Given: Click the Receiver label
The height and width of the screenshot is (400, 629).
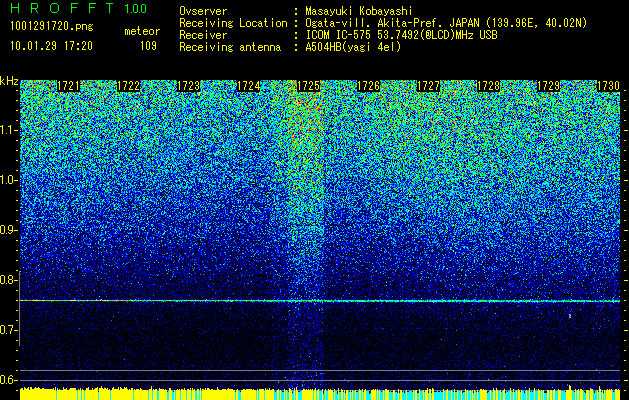Looking at the screenshot, I should tap(203, 35).
